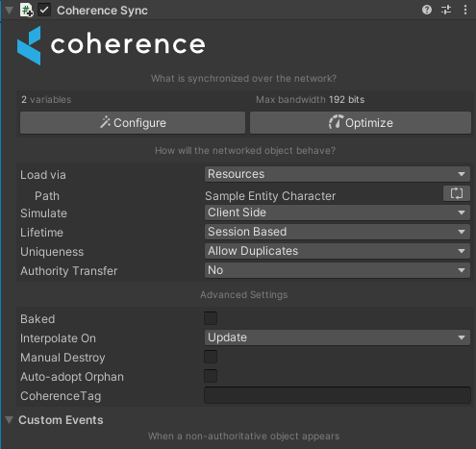This screenshot has width=476, height=449.
Task: Click the 'Sample Entity Character' path text
Action: (x=270, y=196)
